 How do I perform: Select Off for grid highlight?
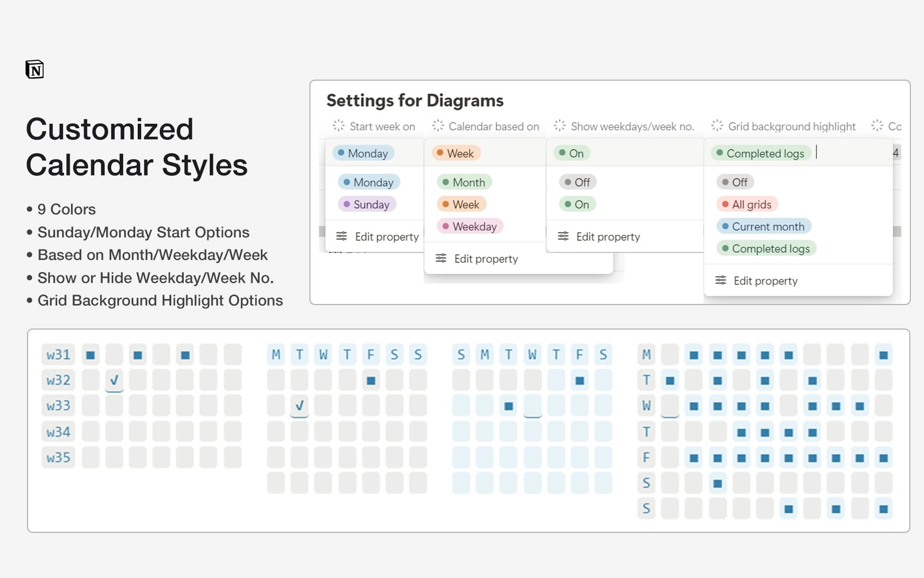click(x=735, y=182)
